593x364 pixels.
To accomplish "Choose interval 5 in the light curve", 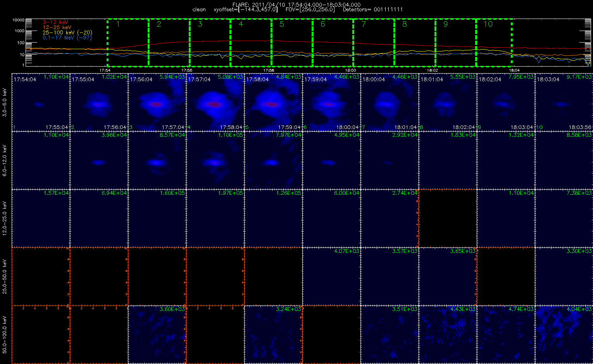I will [x=292, y=42].
